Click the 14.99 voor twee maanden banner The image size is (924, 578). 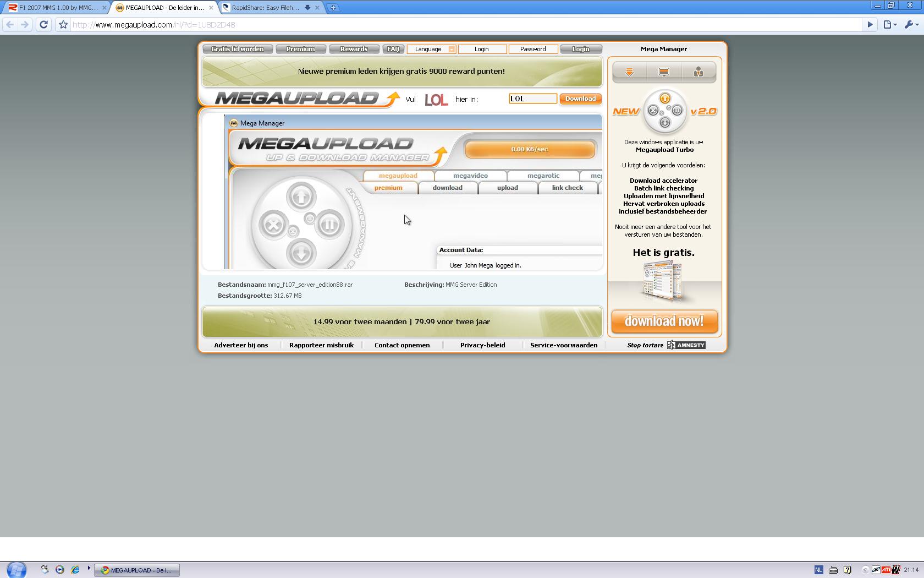click(402, 322)
